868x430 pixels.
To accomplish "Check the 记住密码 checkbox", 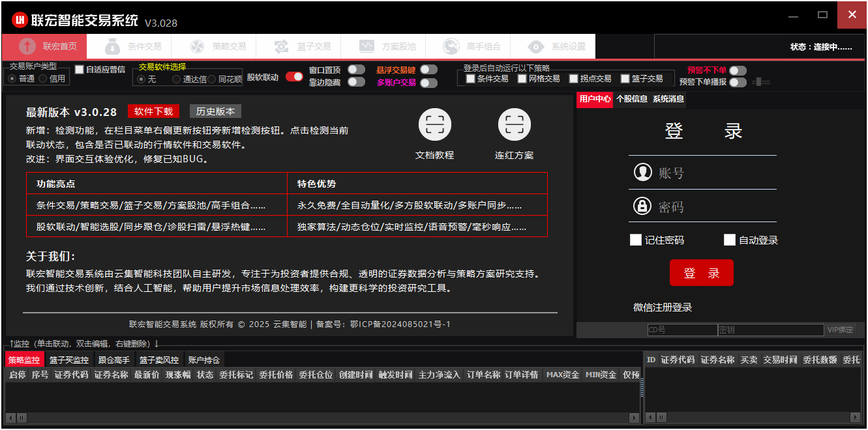I will [x=636, y=240].
